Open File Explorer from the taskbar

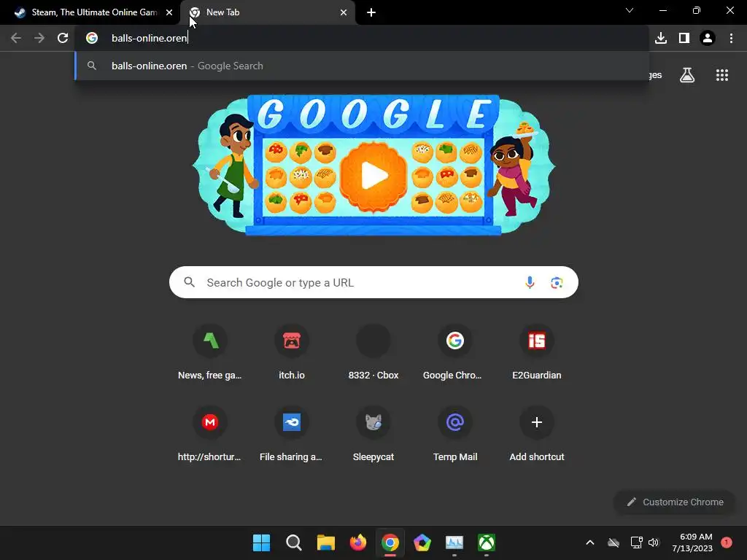pos(326,542)
